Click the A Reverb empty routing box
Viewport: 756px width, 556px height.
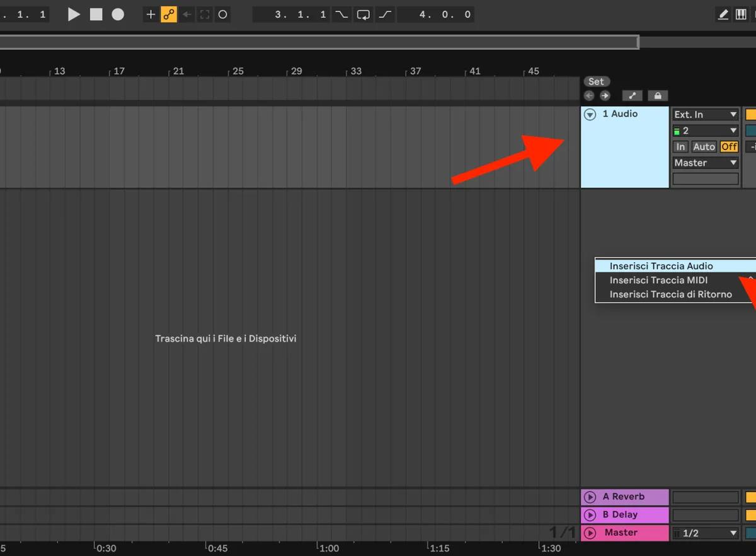(x=706, y=497)
